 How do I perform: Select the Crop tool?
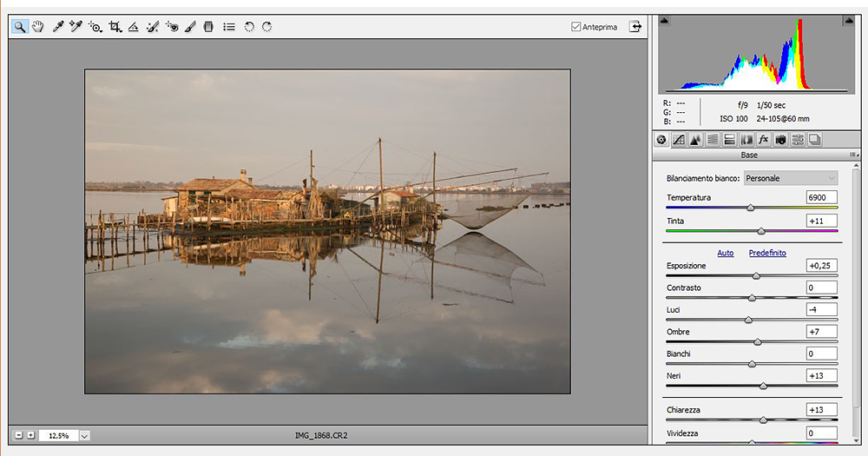click(115, 27)
